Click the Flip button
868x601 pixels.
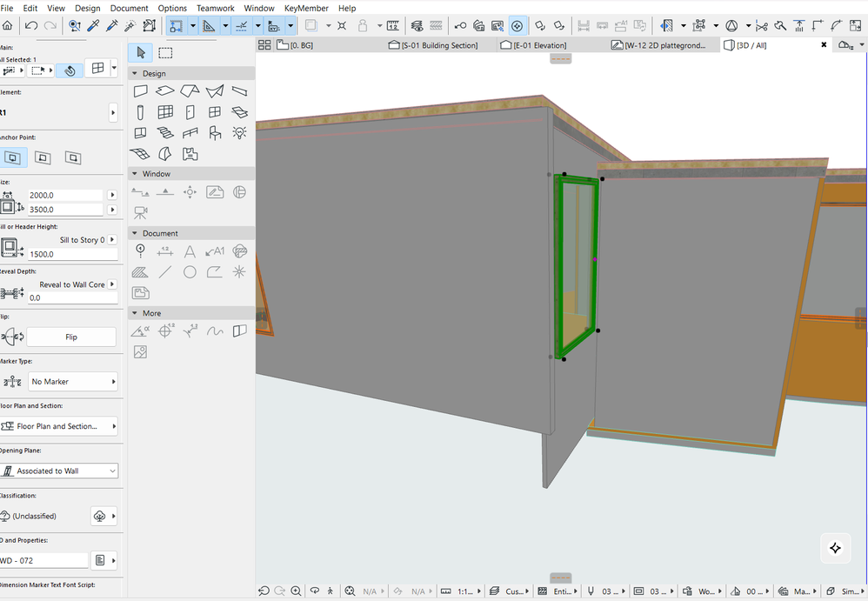pyautogui.click(x=71, y=337)
